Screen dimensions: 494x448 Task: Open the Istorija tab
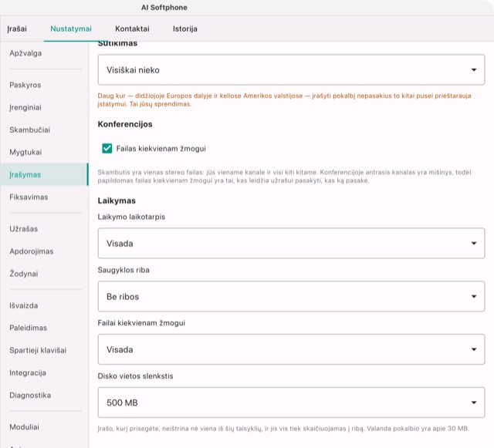tap(185, 29)
